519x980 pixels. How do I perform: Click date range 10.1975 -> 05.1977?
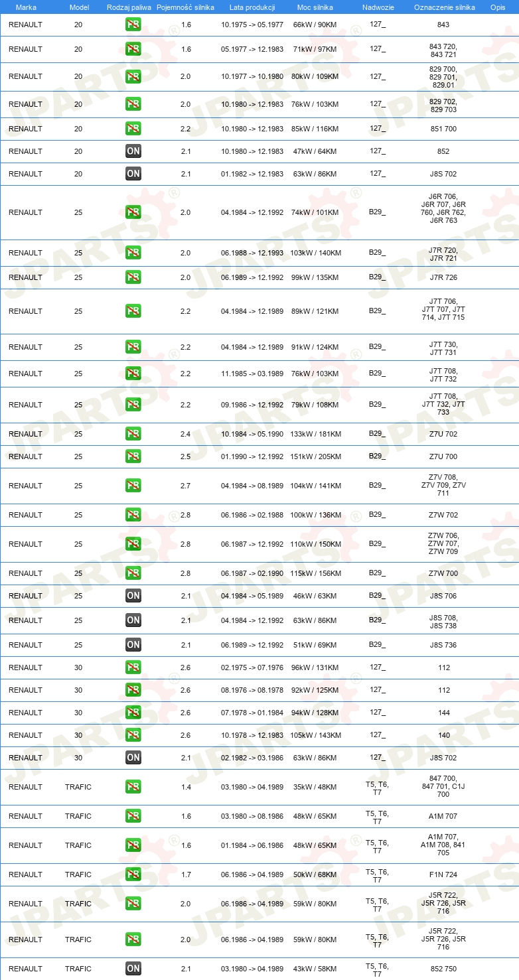point(252,25)
